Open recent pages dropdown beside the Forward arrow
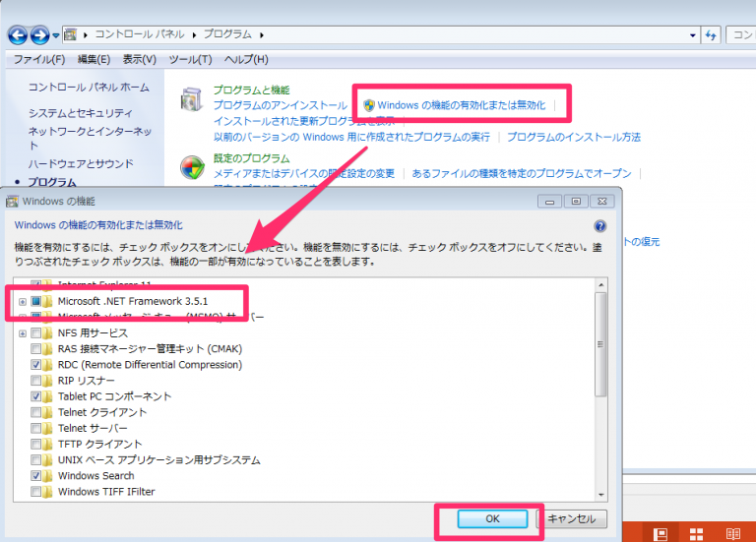Viewport: 756px width, 542px height. [x=56, y=35]
